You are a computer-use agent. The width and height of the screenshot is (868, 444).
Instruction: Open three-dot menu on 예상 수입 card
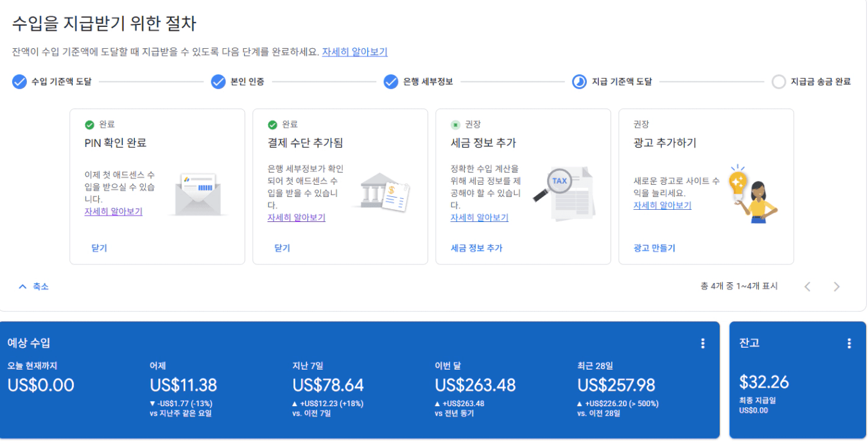702,343
